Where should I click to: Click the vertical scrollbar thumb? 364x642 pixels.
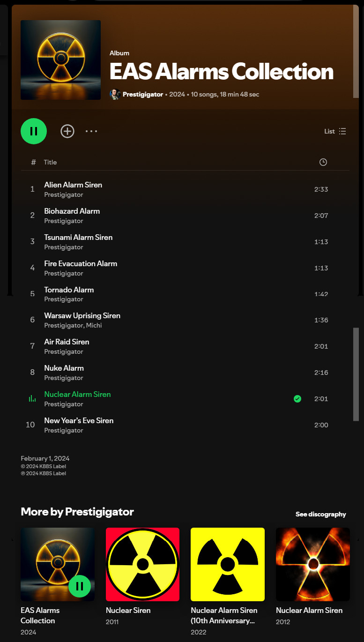[x=356, y=374]
